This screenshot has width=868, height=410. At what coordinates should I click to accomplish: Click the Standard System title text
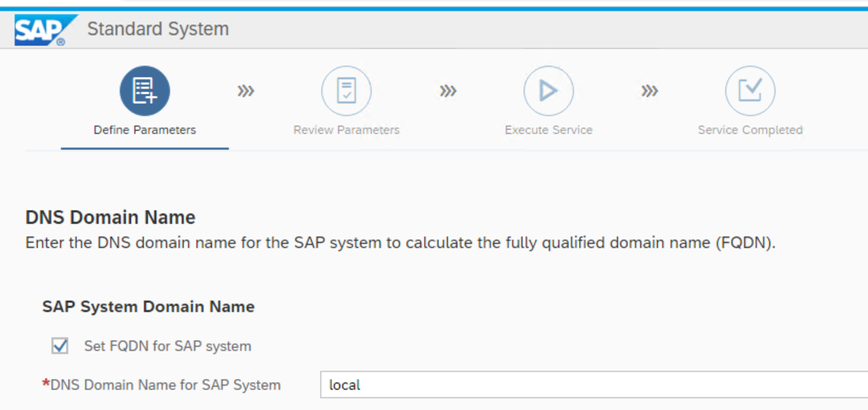coord(158,29)
